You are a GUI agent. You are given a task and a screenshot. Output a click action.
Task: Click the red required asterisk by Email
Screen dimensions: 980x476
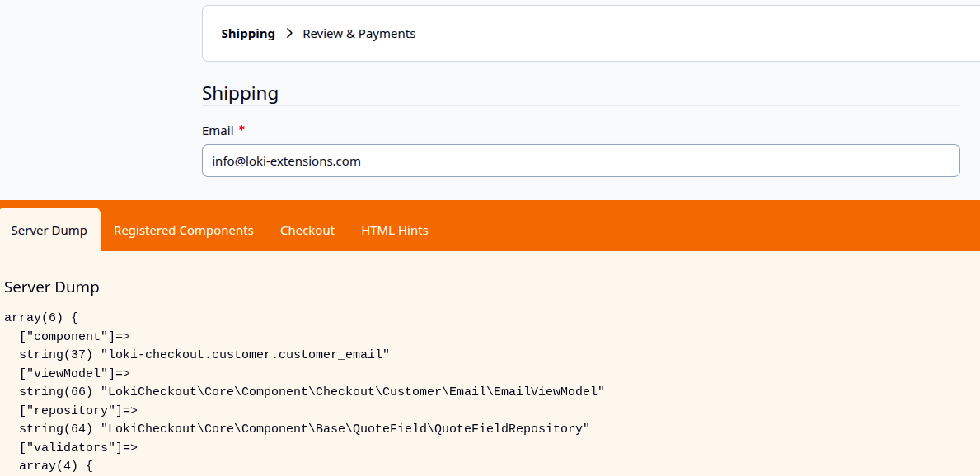pos(241,129)
